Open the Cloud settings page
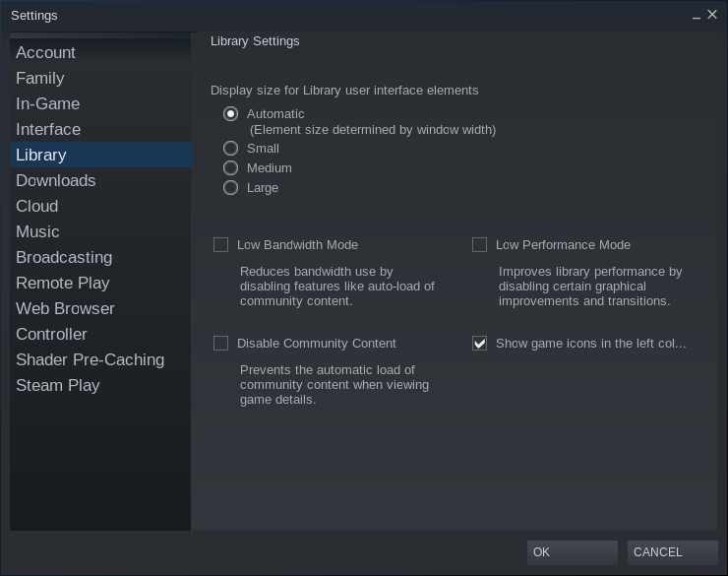Screen dimensions: 728x576 point(100,206)
